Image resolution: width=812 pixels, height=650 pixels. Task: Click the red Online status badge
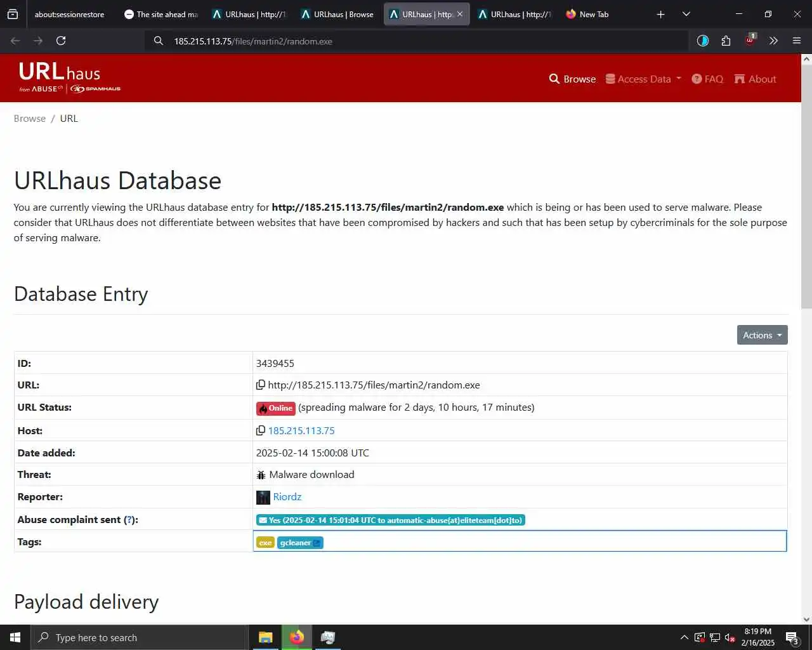pos(276,408)
